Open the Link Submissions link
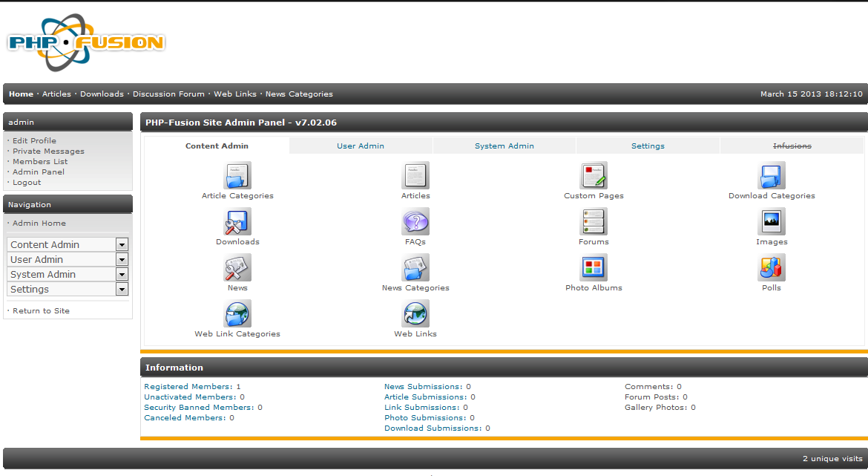The height and width of the screenshot is (476, 868). coord(422,407)
